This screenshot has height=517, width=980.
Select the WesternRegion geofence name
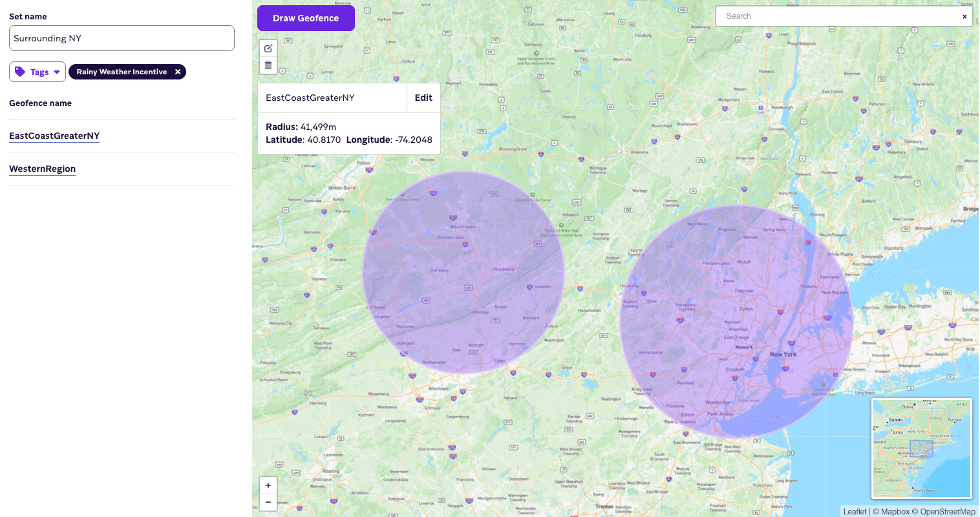pos(42,169)
